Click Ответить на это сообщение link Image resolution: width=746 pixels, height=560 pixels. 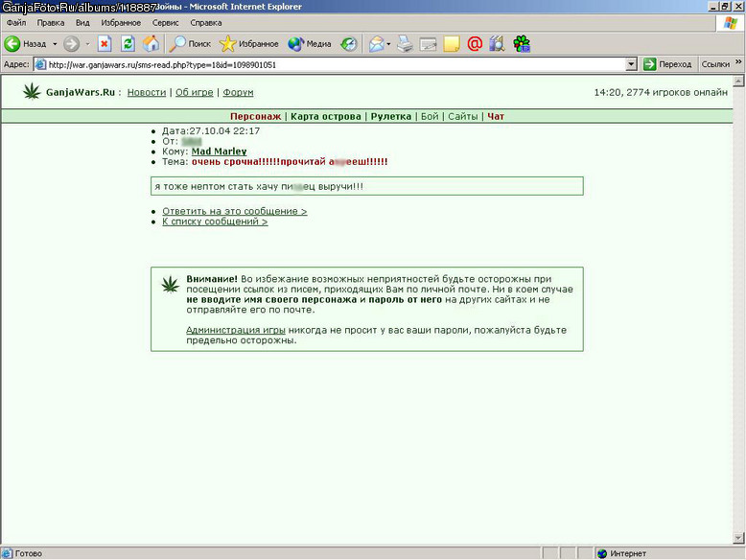pos(235,211)
